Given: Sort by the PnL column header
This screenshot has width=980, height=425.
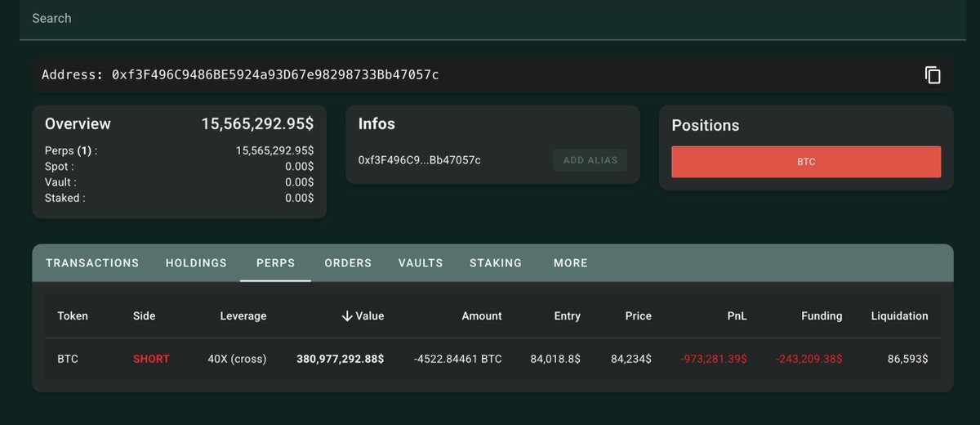Looking at the screenshot, I should pos(737,315).
